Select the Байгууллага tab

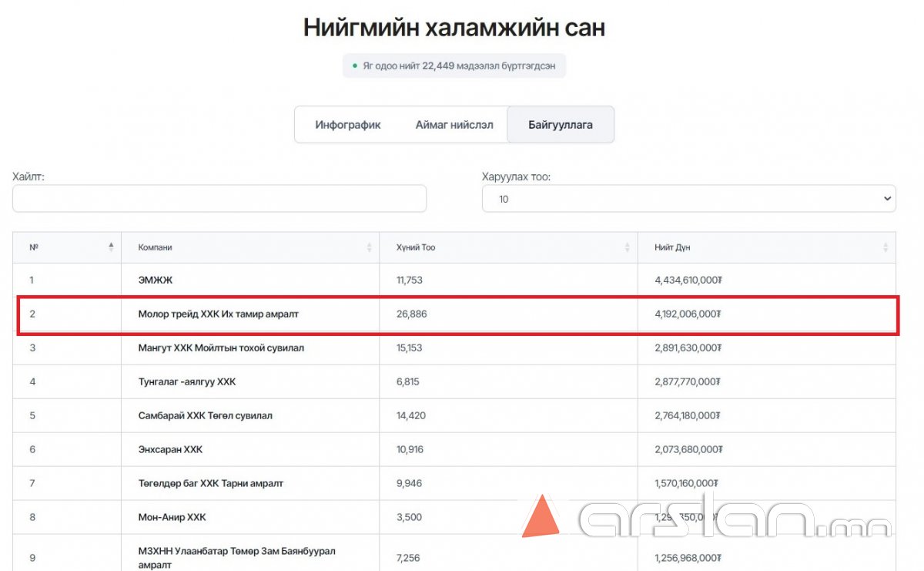click(x=560, y=125)
